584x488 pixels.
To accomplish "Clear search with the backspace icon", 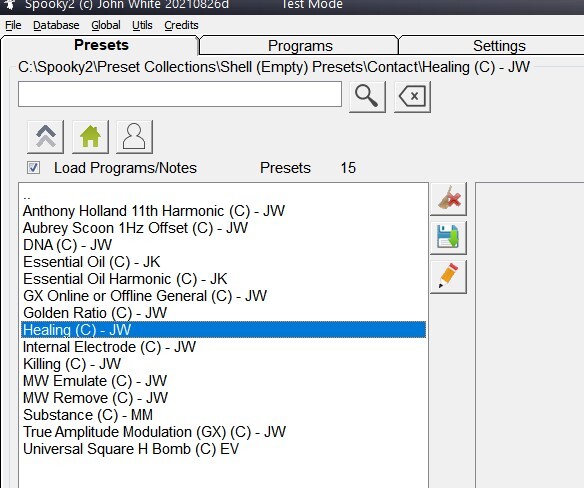I will point(412,97).
